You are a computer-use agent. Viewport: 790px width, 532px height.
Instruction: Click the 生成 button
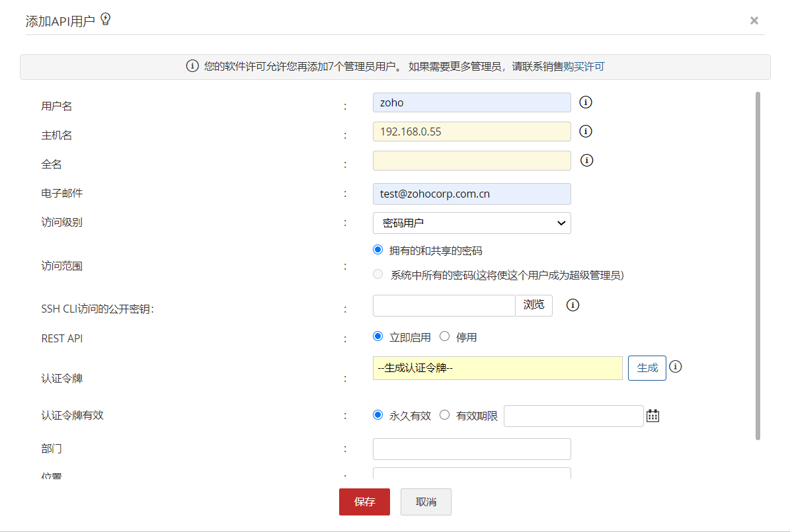tap(647, 368)
